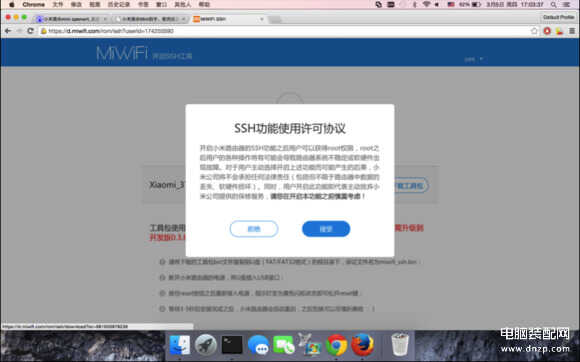This screenshot has height=362, width=580.
Task: Open Messages blue bubble icon in the Dock
Action: [x=258, y=346]
